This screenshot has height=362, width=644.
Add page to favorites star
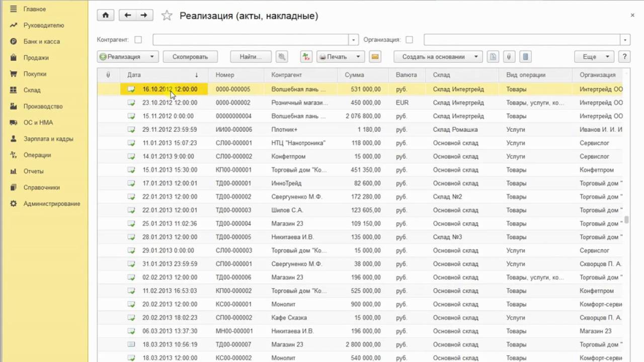point(167,16)
